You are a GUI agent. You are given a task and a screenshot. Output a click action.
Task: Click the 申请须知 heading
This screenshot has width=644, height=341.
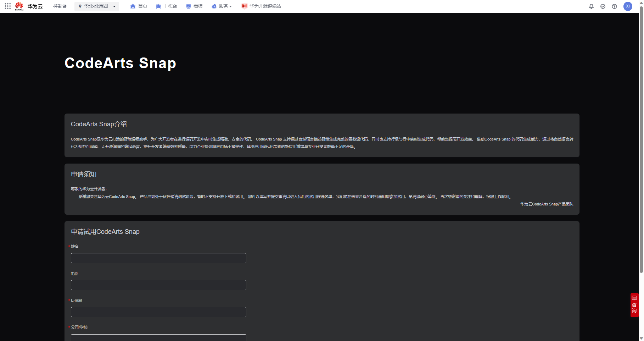point(84,174)
